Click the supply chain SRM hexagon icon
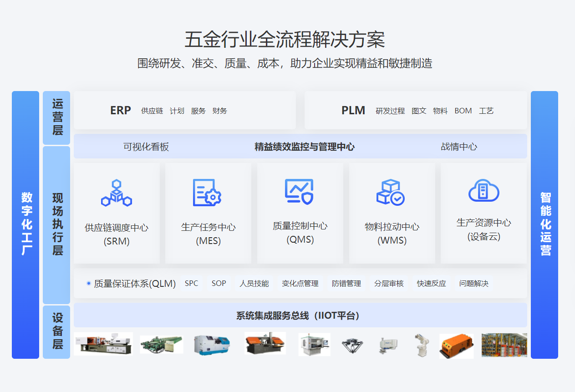Image resolution: width=575 pixels, height=392 pixels. tap(117, 193)
